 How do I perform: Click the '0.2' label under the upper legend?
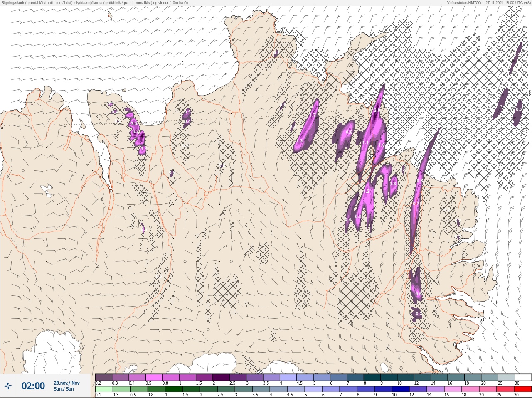pos(98,383)
